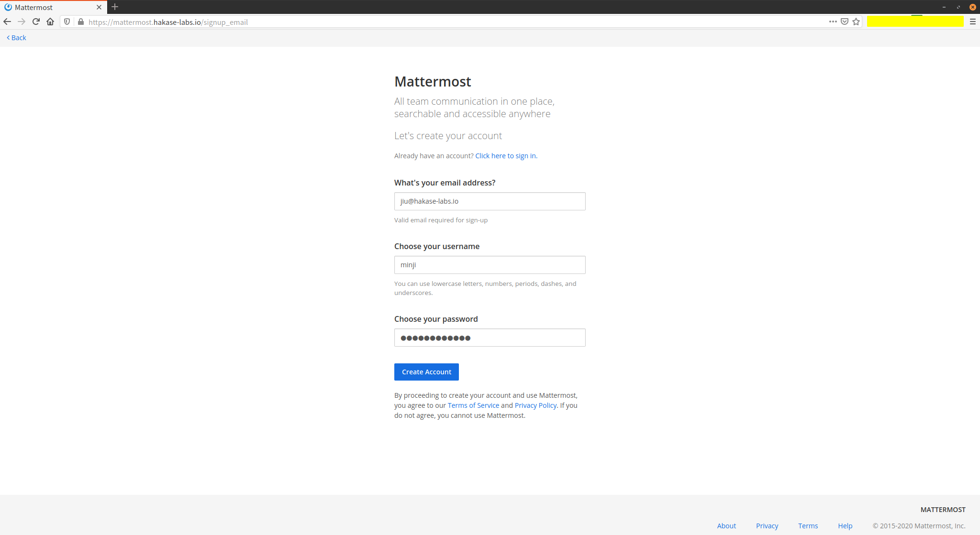980x535 pixels.
Task: Open the browser home page icon
Action: (x=50, y=22)
